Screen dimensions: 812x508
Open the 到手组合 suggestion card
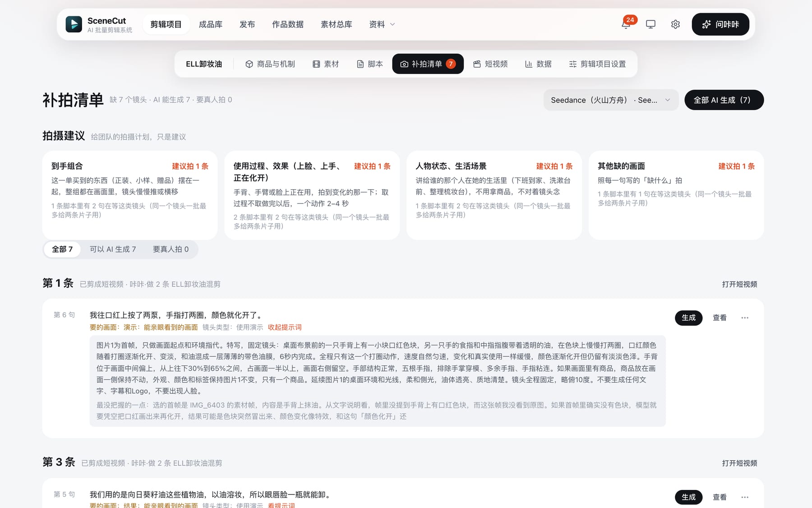pyautogui.click(x=130, y=195)
